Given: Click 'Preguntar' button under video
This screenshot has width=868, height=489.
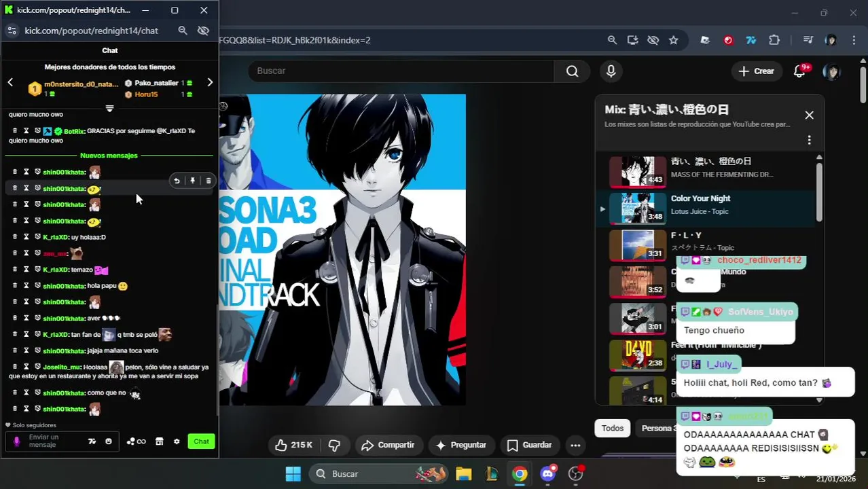Looking at the screenshot, I should point(461,445).
